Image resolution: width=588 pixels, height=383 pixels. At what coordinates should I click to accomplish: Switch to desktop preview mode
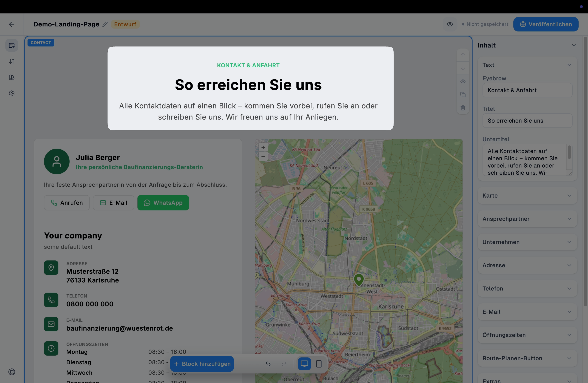coord(304,364)
